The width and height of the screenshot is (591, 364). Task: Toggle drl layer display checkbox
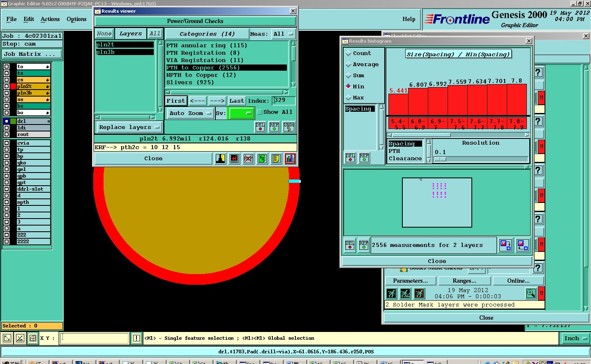coord(7,121)
